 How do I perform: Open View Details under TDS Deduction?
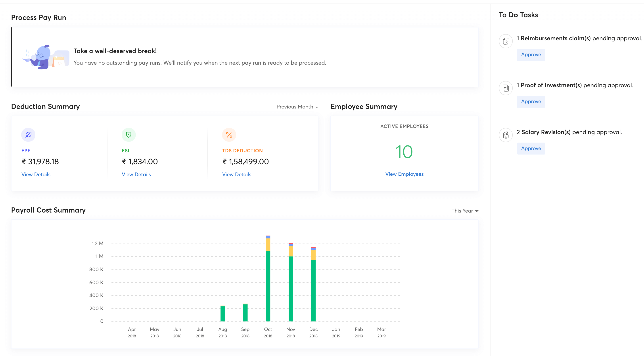[236, 174]
